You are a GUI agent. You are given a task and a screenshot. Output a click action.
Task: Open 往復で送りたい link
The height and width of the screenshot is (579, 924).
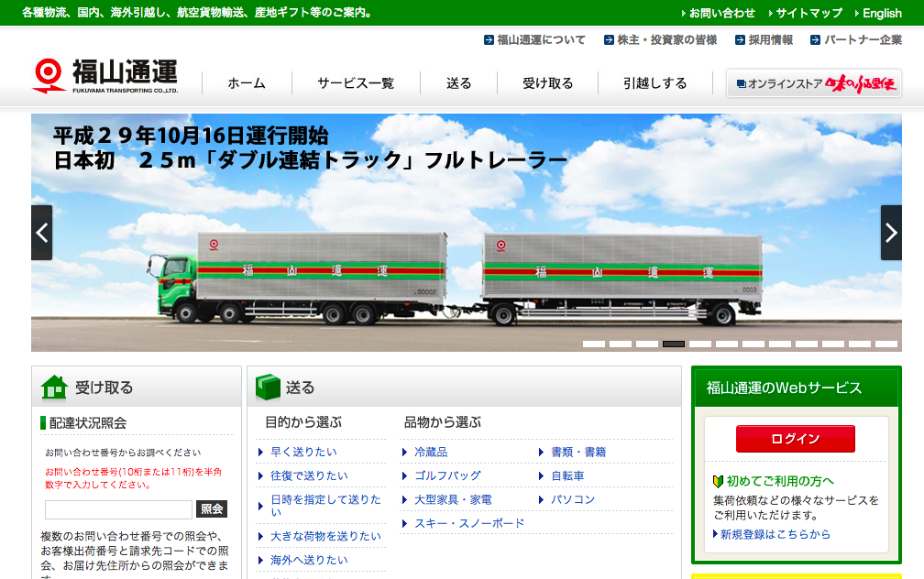click(309, 475)
